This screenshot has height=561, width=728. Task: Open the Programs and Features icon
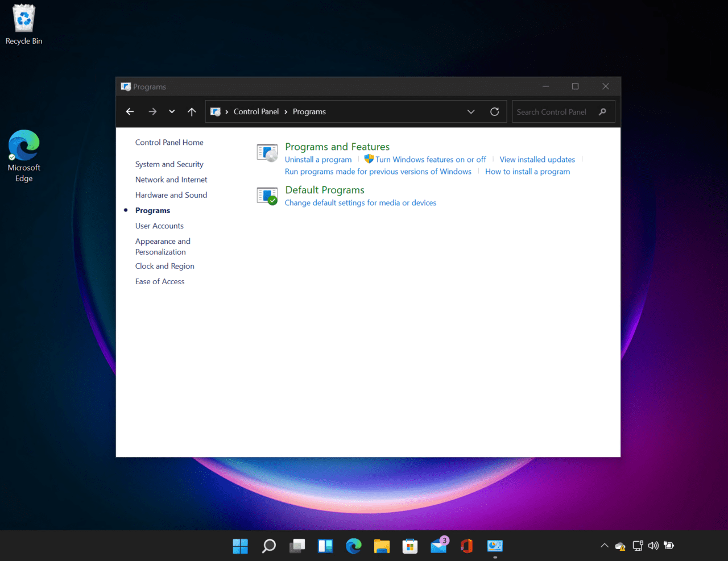point(267,152)
